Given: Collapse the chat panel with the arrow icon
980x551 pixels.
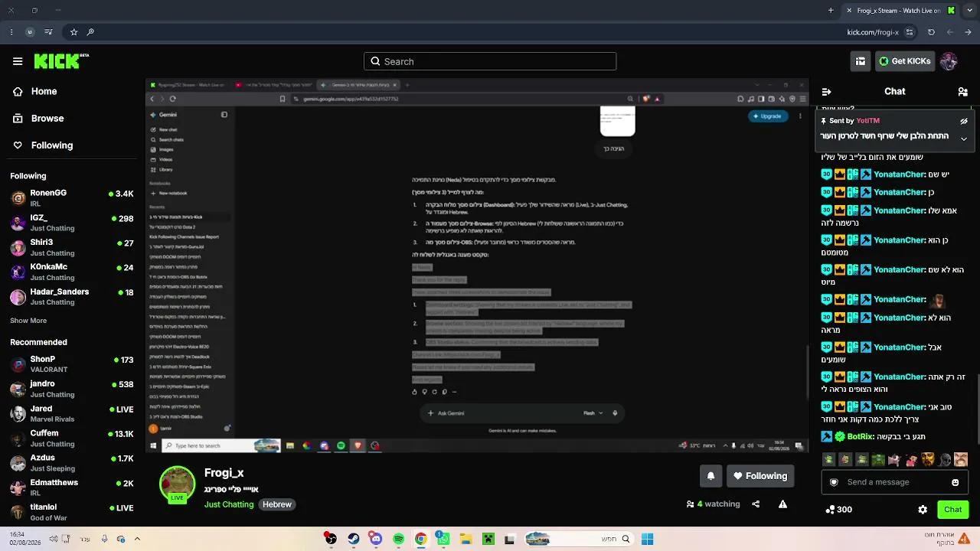Looking at the screenshot, I should pyautogui.click(x=827, y=92).
